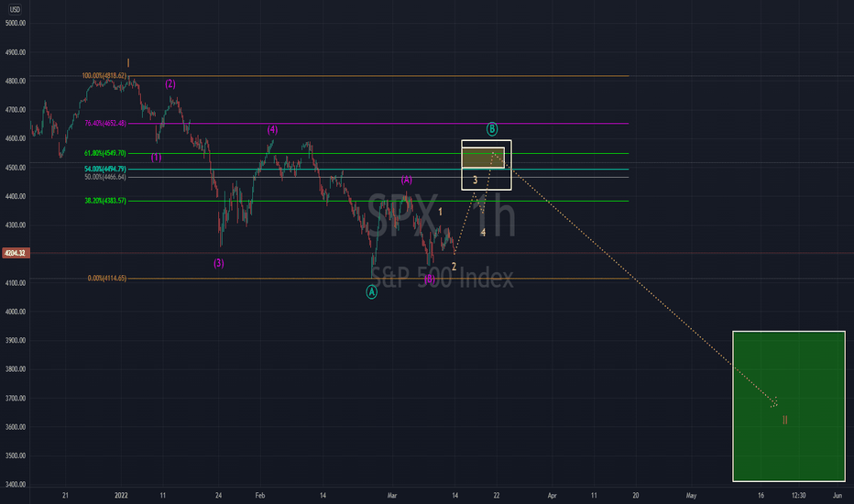Click the wave II label in green box
The height and width of the screenshot is (504, 854).
(785, 420)
